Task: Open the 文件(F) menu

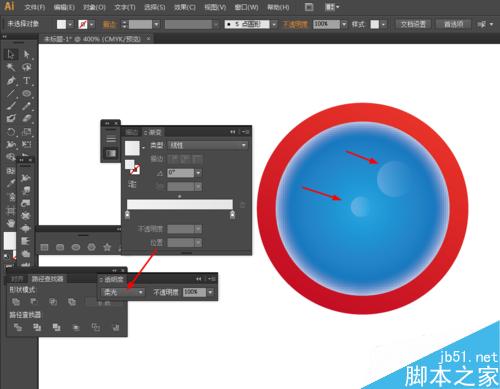Action: (x=34, y=7)
